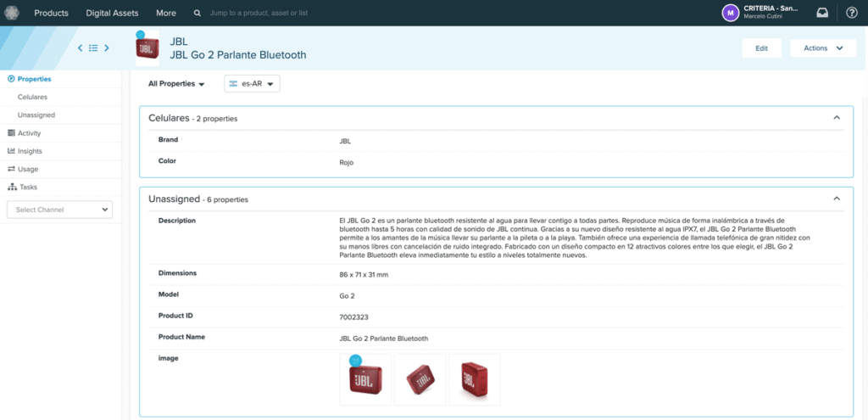Open the Products menu
The height and width of the screenshot is (420, 868).
coord(52,13)
